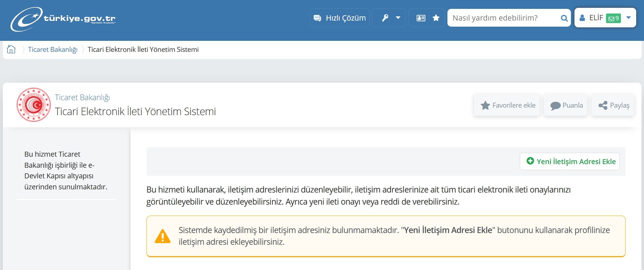644x270 pixels.
Task: Open Ticaret Bakanlığı link above service title
Action: tap(82, 97)
